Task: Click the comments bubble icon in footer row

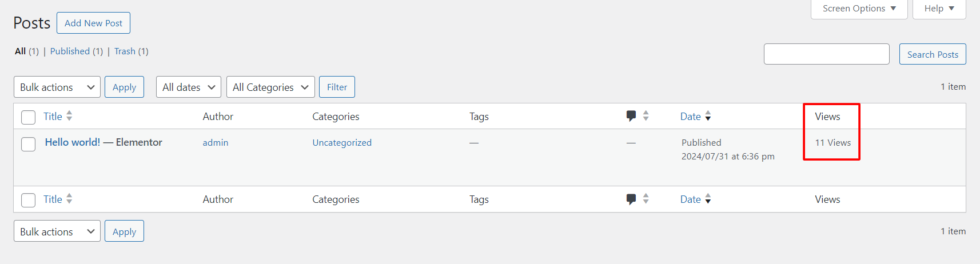Action: pyautogui.click(x=631, y=199)
